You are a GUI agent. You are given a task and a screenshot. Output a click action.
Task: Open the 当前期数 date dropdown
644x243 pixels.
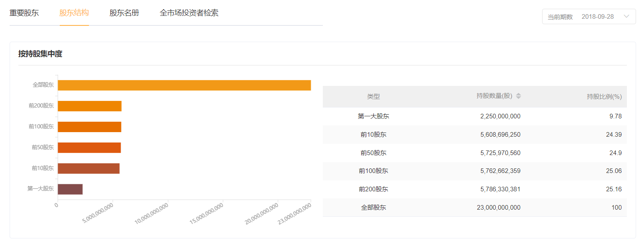point(589,17)
